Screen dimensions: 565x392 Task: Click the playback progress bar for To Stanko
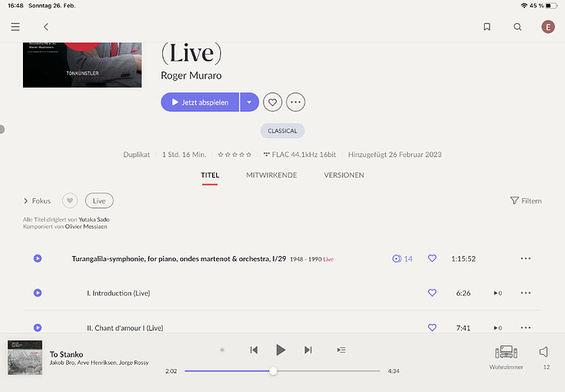pyautogui.click(x=282, y=371)
